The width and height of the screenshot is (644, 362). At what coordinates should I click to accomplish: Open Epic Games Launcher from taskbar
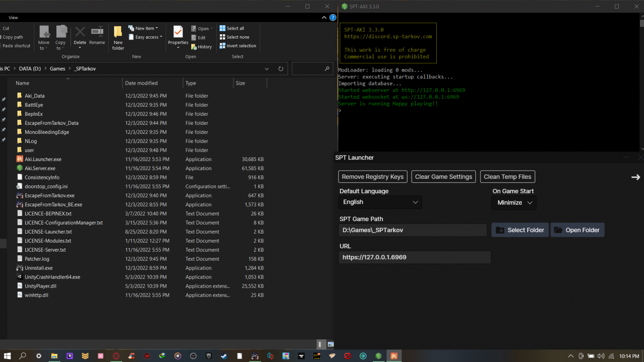click(209, 356)
